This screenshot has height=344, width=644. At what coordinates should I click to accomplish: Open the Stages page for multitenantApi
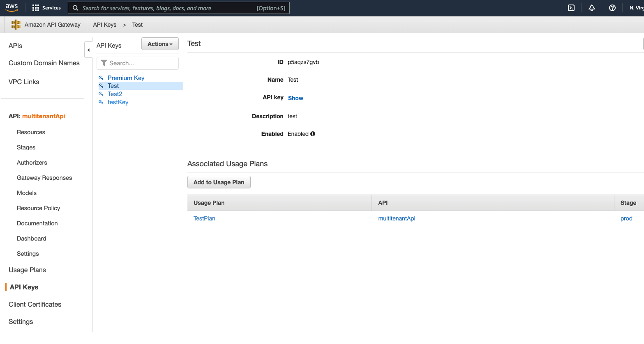pos(26,147)
